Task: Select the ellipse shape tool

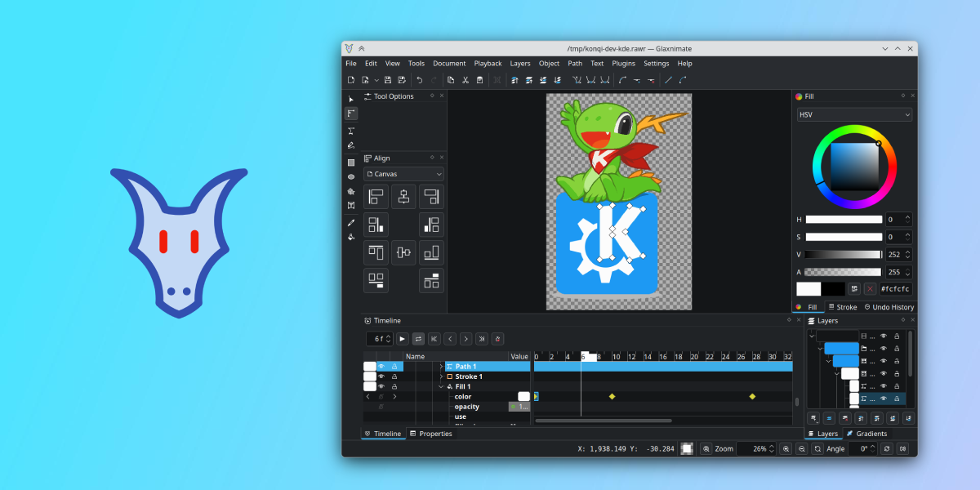Action: [x=351, y=176]
